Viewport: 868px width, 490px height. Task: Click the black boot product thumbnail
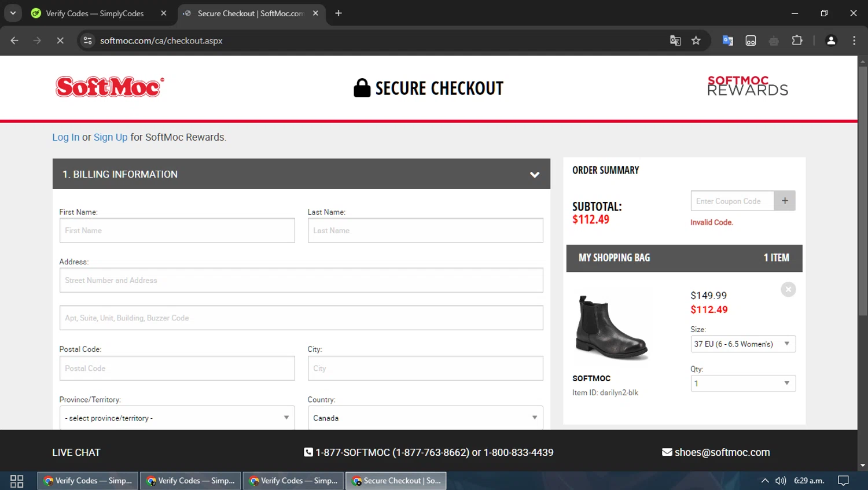[x=612, y=327]
